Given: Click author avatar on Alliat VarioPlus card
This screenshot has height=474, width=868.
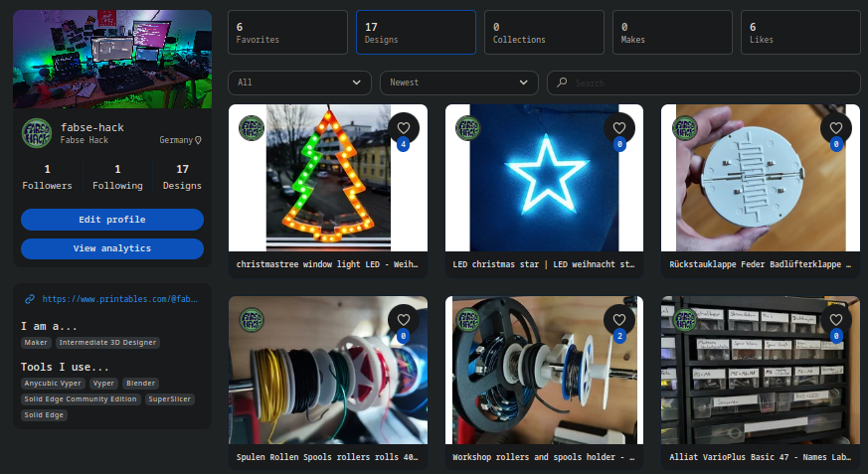Looking at the screenshot, I should 685,320.
